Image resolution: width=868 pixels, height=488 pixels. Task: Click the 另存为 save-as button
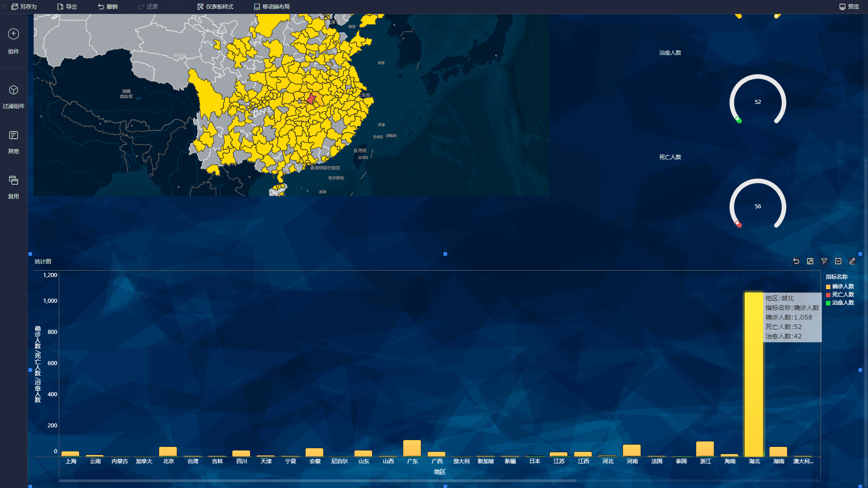[x=24, y=7]
